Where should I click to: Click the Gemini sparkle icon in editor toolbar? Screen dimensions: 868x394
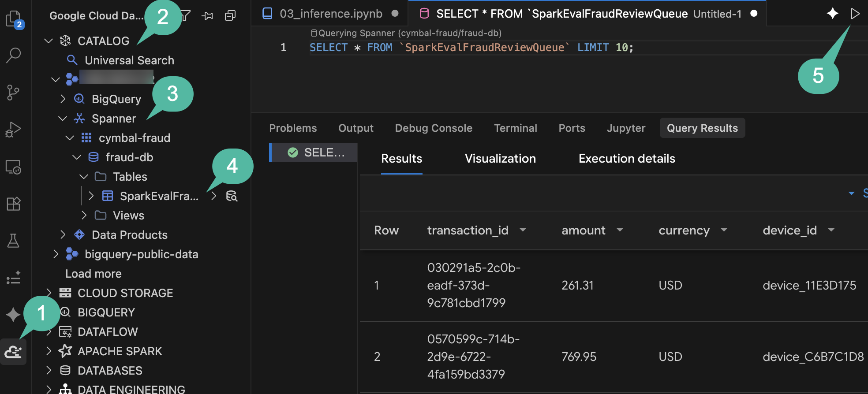[832, 14]
